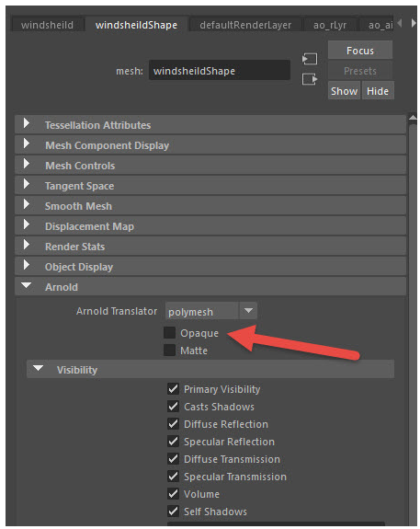Click the mesh name field windsheildShape
The image size is (420, 529).
[x=220, y=71]
